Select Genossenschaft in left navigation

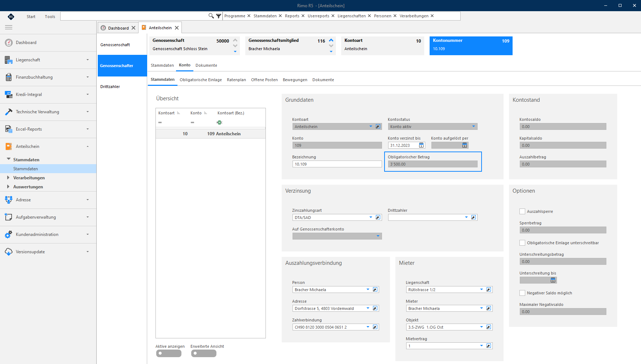click(122, 45)
